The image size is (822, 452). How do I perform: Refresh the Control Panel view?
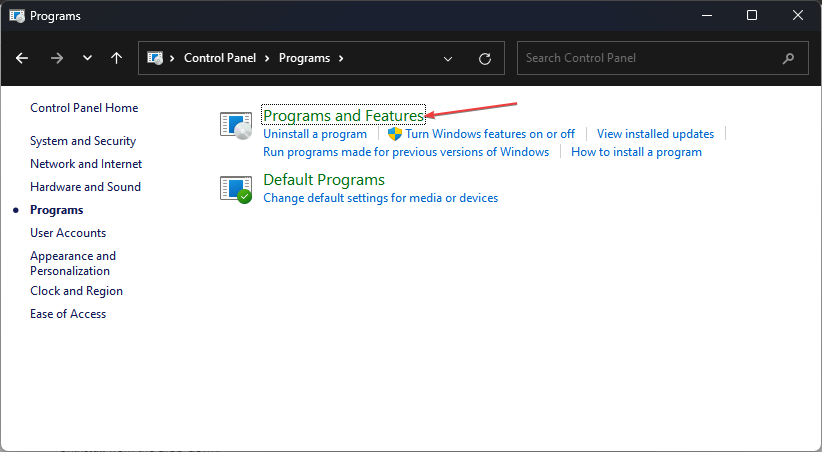485,58
